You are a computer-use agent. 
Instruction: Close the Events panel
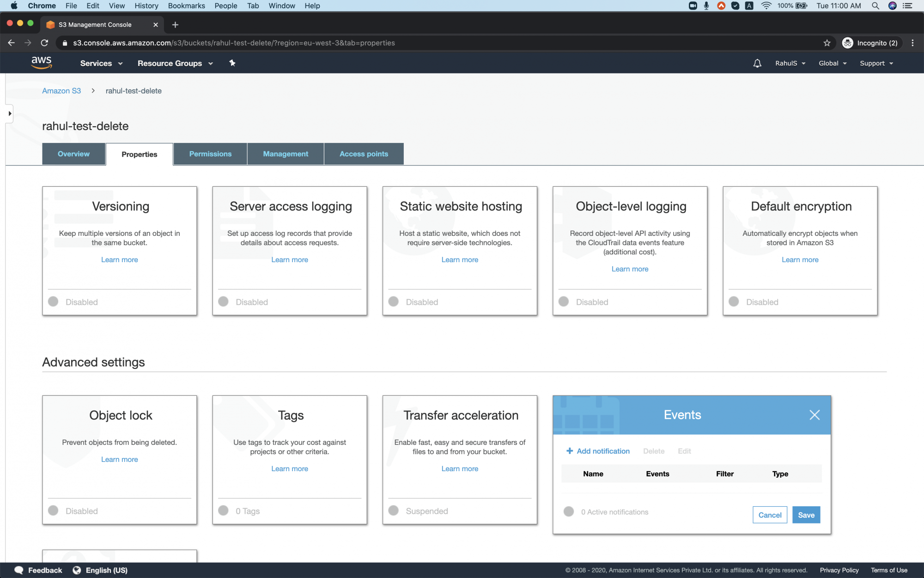pyautogui.click(x=815, y=415)
